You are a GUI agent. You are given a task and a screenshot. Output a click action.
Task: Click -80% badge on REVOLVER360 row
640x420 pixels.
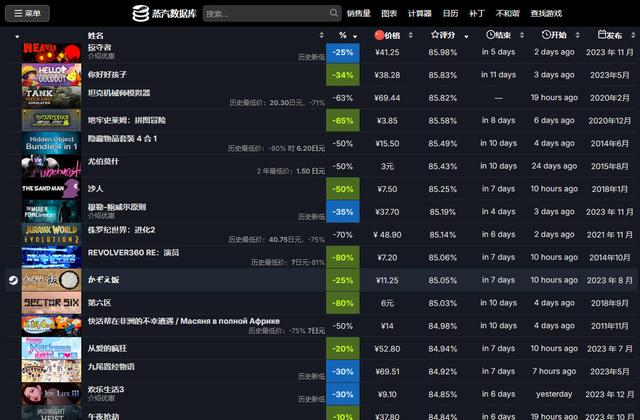[x=343, y=258]
